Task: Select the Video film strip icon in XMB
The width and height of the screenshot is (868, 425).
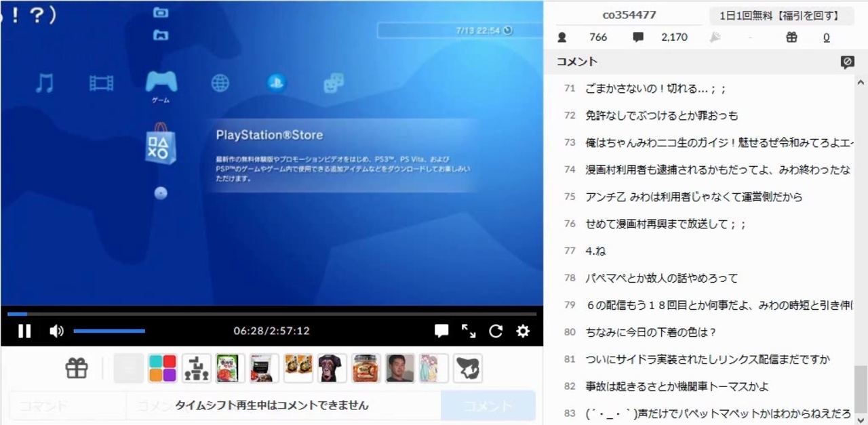Action: 102,83
